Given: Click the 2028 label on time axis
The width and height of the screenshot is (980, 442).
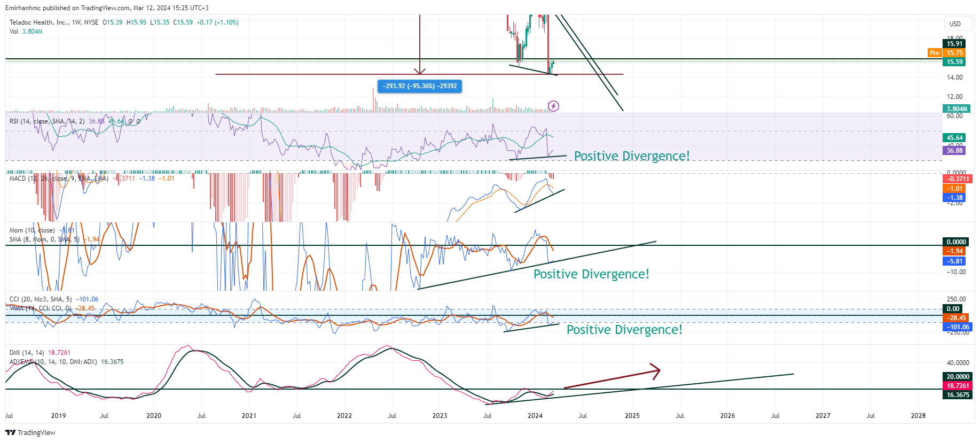Looking at the screenshot, I should pos(918,416).
